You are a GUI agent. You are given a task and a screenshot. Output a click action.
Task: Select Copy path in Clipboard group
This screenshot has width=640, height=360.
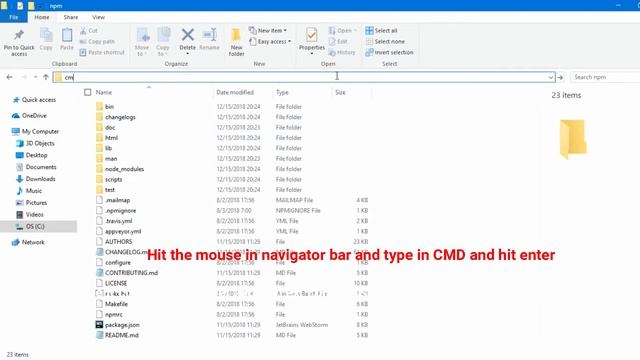(97, 42)
